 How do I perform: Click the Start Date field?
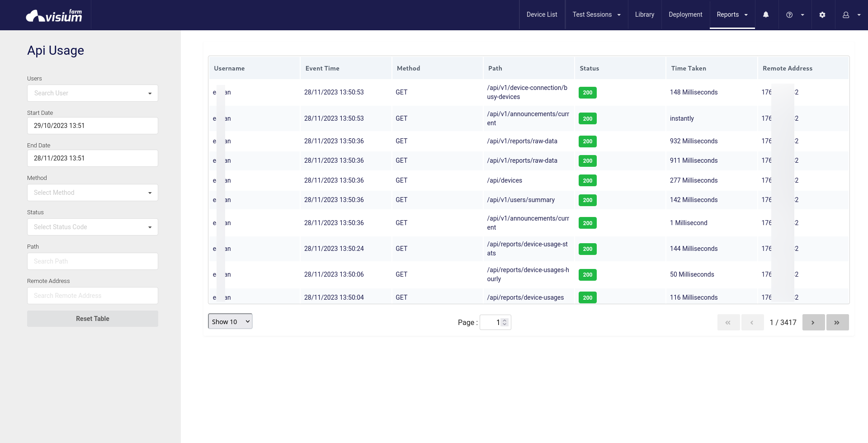[x=93, y=126]
